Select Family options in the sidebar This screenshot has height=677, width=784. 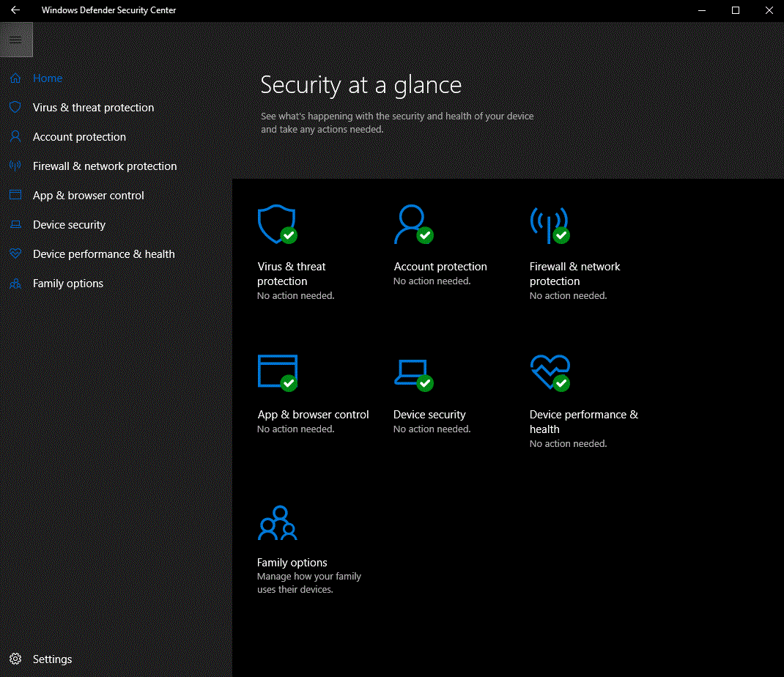pyautogui.click(x=68, y=284)
